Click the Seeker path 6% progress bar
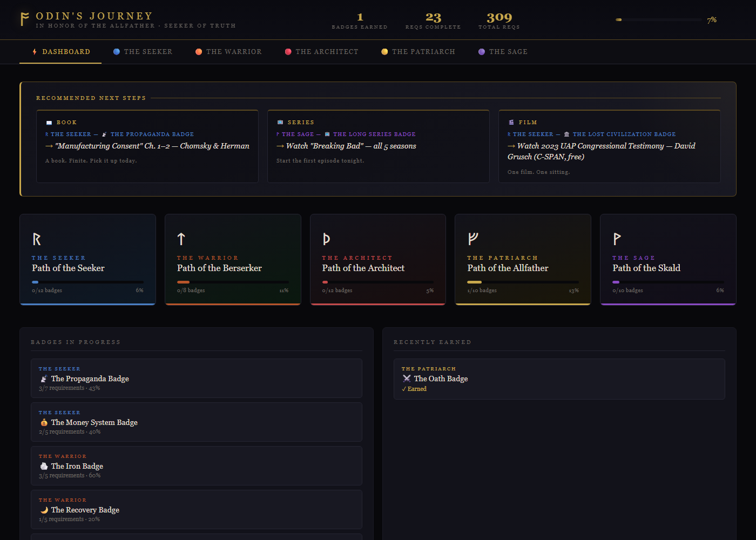 tap(88, 282)
